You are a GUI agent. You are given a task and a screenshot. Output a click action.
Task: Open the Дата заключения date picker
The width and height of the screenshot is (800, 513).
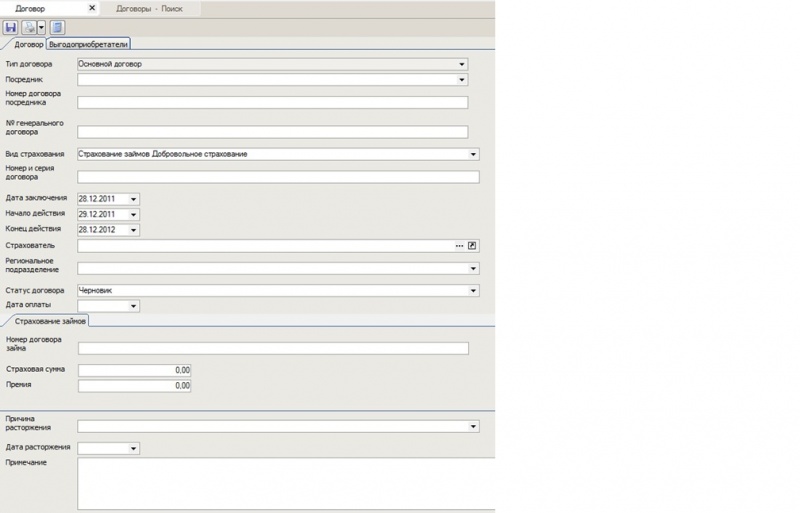[133, 199]
